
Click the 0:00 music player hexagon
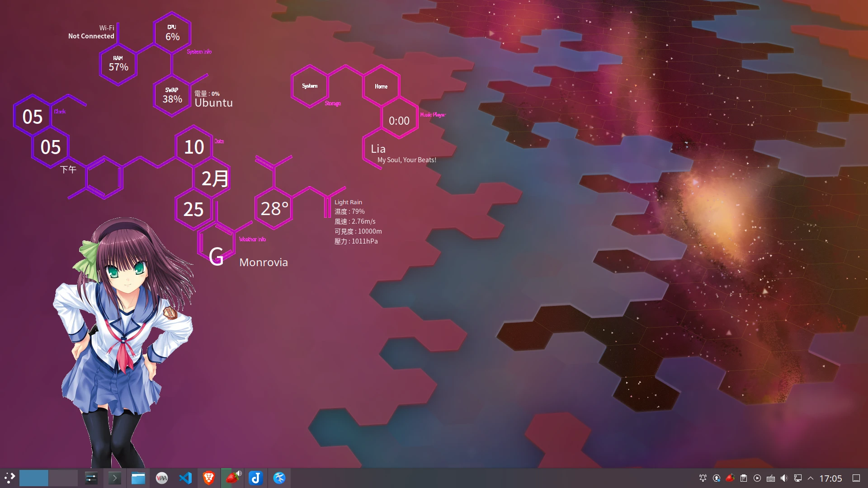coord(399,121)
